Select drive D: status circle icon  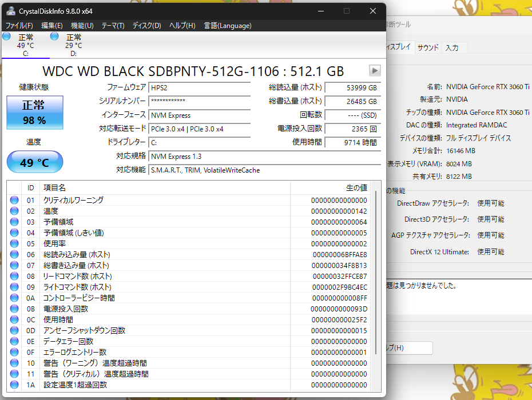[54, 36]
